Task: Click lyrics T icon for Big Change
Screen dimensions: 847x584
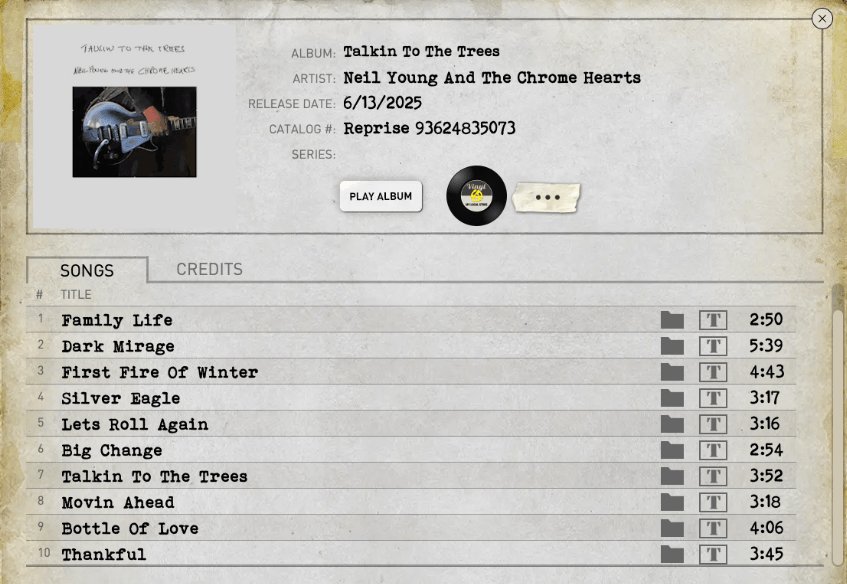Action: click(713, 450)
